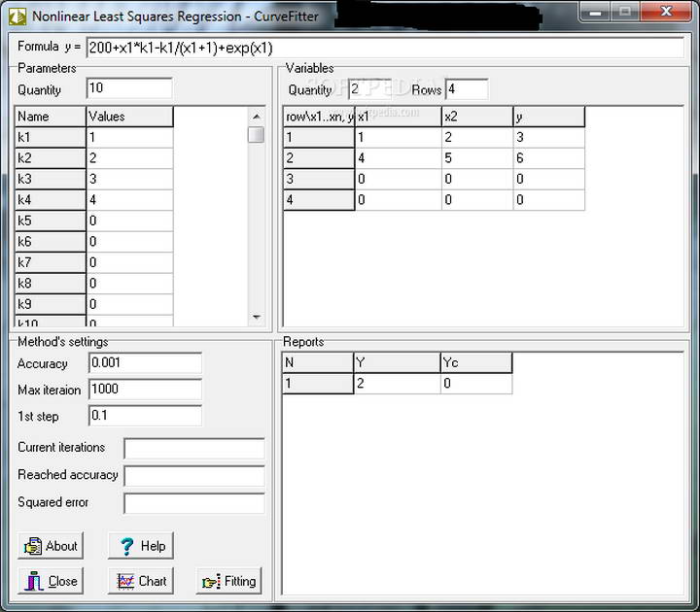Select the k1 value cell

coord(129,137)
